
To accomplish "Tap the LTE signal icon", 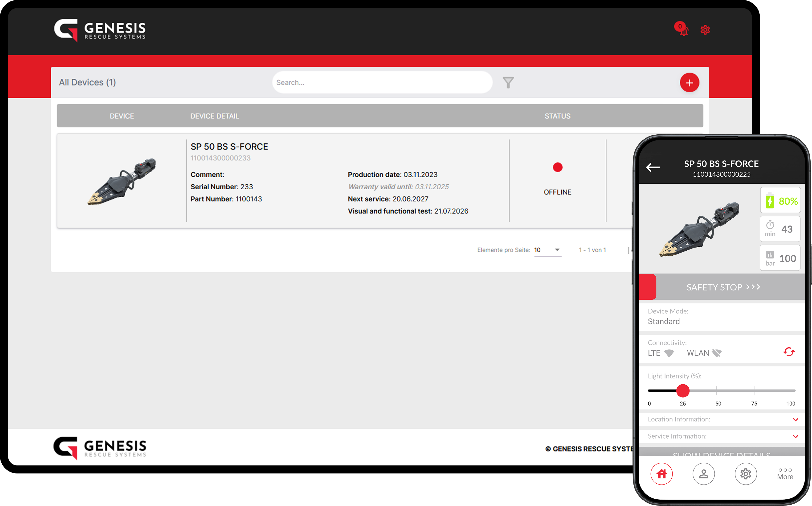I will click(669, 353).
